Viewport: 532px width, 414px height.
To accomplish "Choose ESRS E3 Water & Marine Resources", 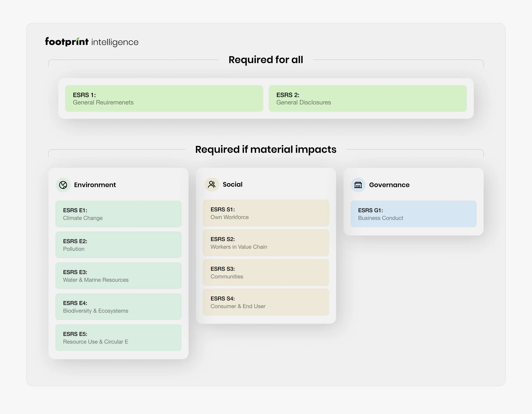I will coord(118,276).
